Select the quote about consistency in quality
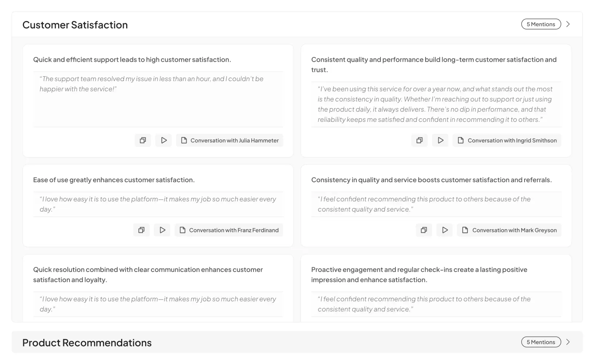Screen dimensions: 594x364 435,104
